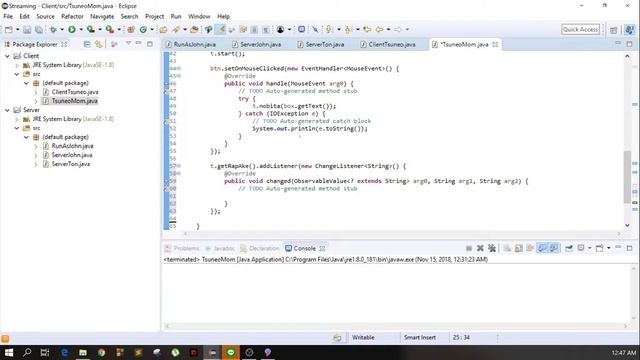Click the Back navigation arrow

point(379,29)
